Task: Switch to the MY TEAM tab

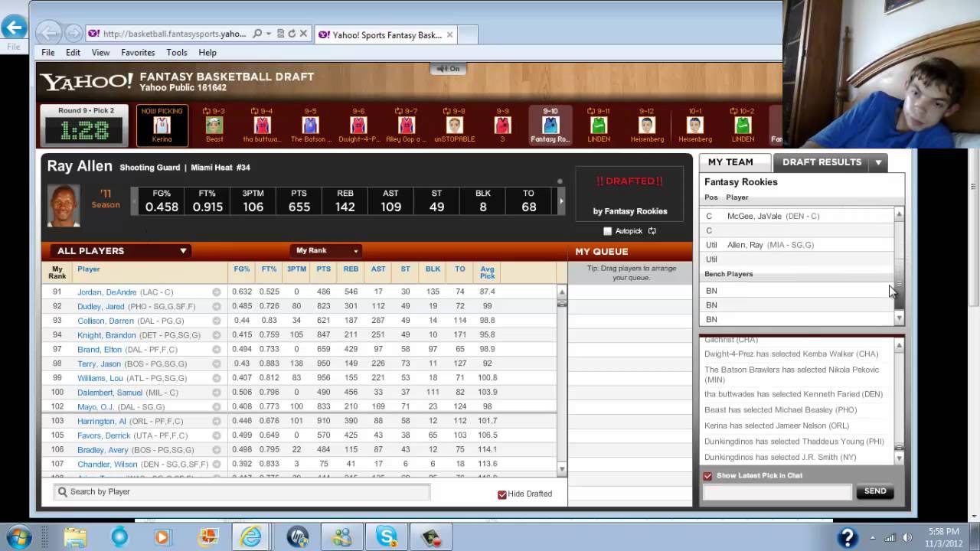Action: click(x=730, y=162)
